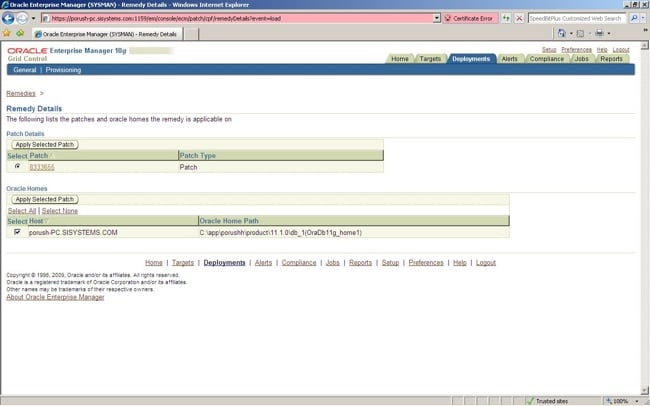
Task: Click the search magnifier icon
Action: 633,18
